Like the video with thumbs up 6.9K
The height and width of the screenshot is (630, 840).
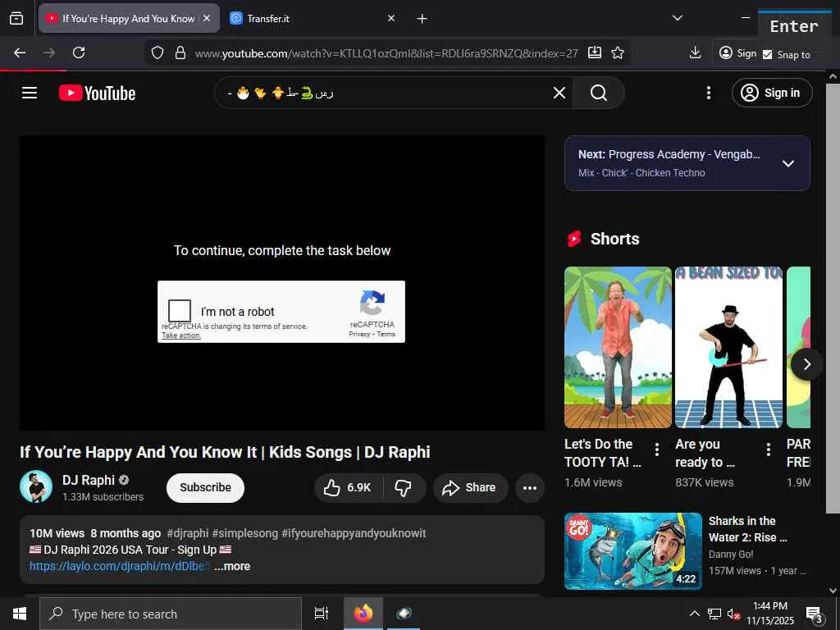pos(347,487)
